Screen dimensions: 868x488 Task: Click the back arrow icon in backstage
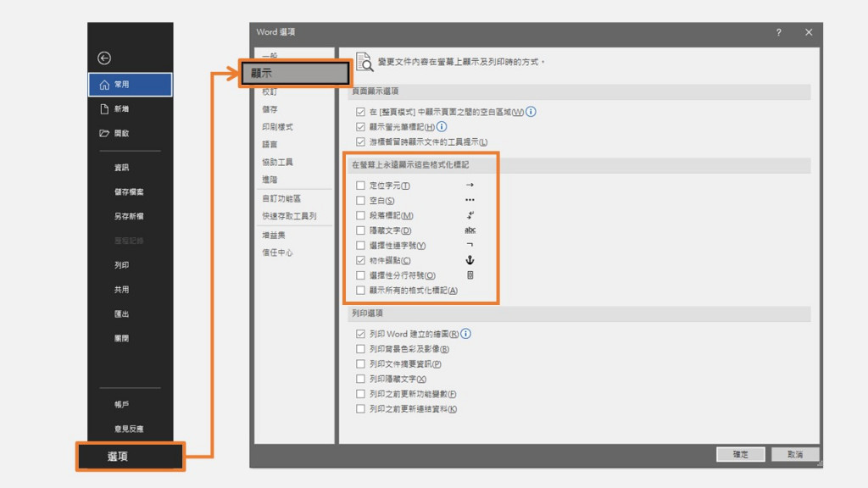coord(104,58)
